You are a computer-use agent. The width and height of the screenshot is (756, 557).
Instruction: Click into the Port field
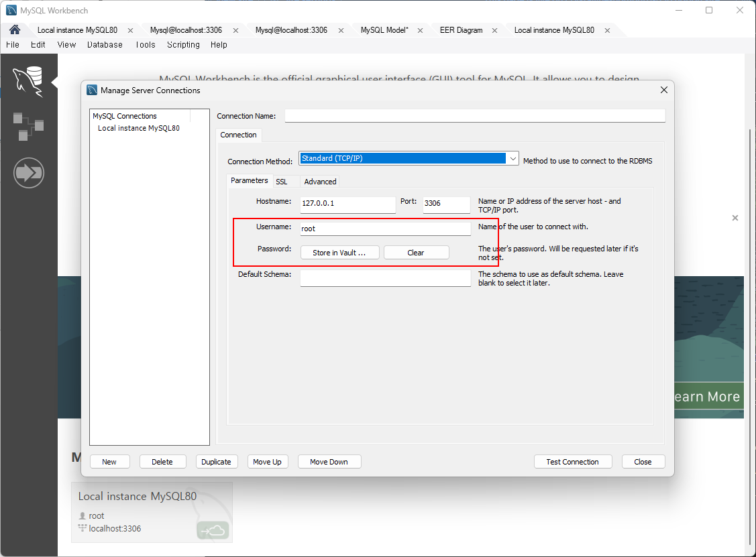447,204
